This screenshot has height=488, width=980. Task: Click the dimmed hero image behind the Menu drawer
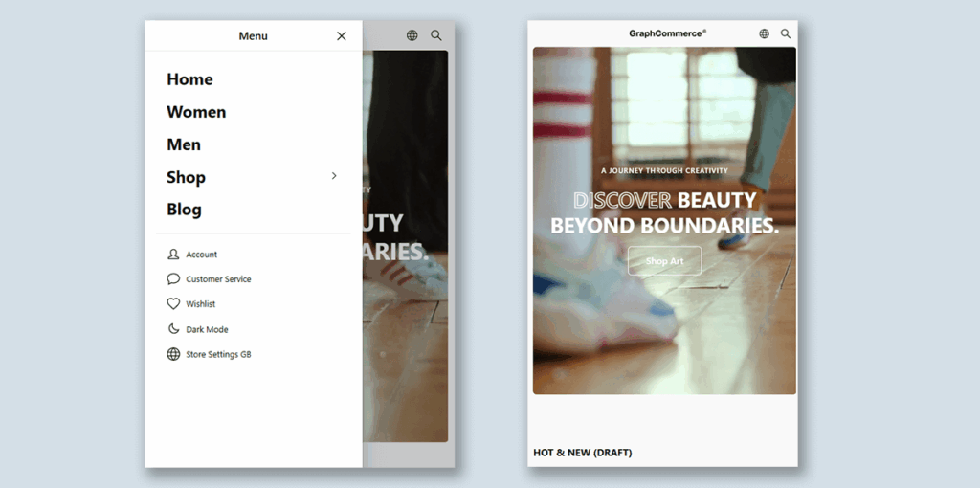click(405, 335)
